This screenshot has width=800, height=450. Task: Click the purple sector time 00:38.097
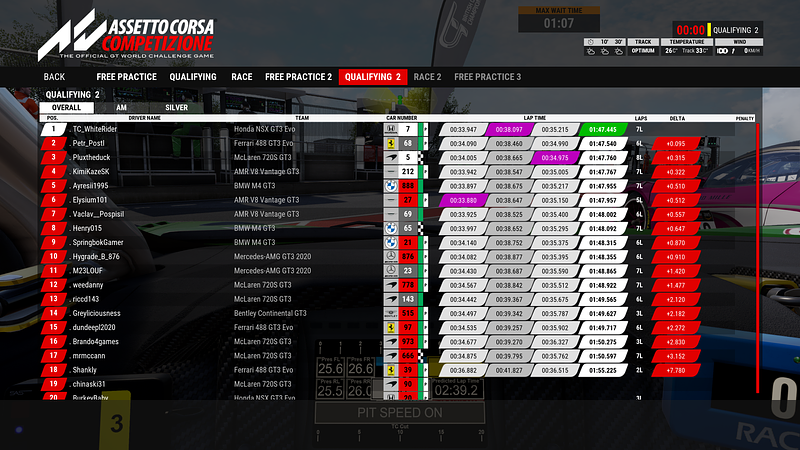coord(509,130)
